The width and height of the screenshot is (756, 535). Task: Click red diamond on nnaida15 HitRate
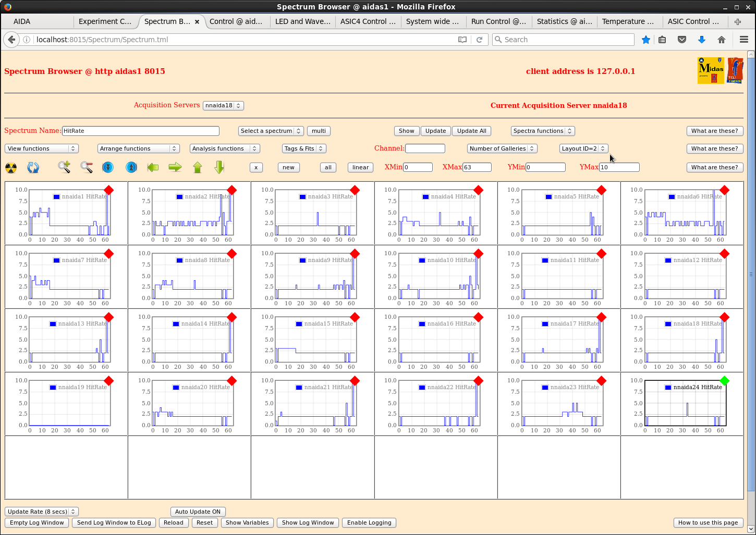coord(355,317)
